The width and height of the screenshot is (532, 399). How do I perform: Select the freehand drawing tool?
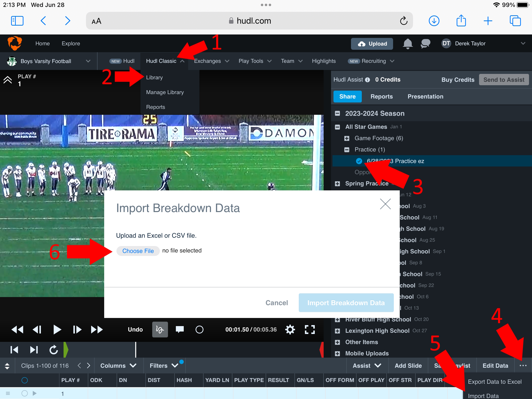[x=160, y=330]
